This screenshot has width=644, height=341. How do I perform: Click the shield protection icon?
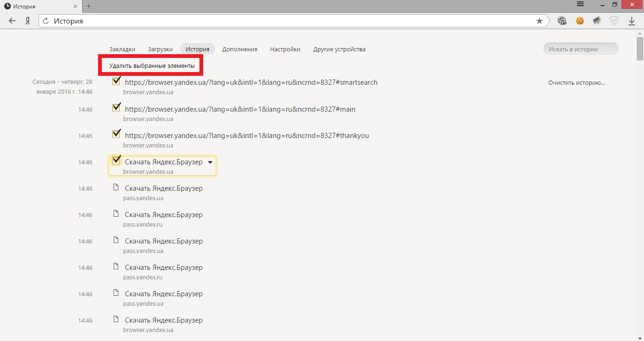pos(614,21)
